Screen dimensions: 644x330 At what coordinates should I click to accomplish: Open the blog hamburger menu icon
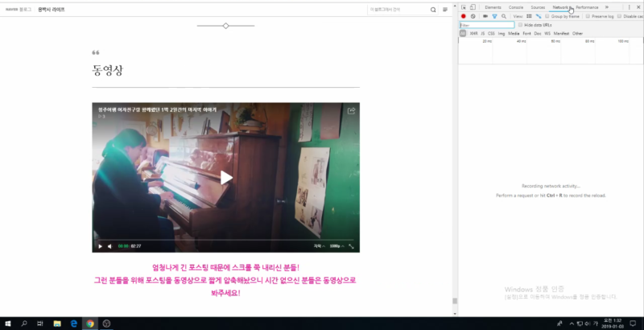pos(445,10)
